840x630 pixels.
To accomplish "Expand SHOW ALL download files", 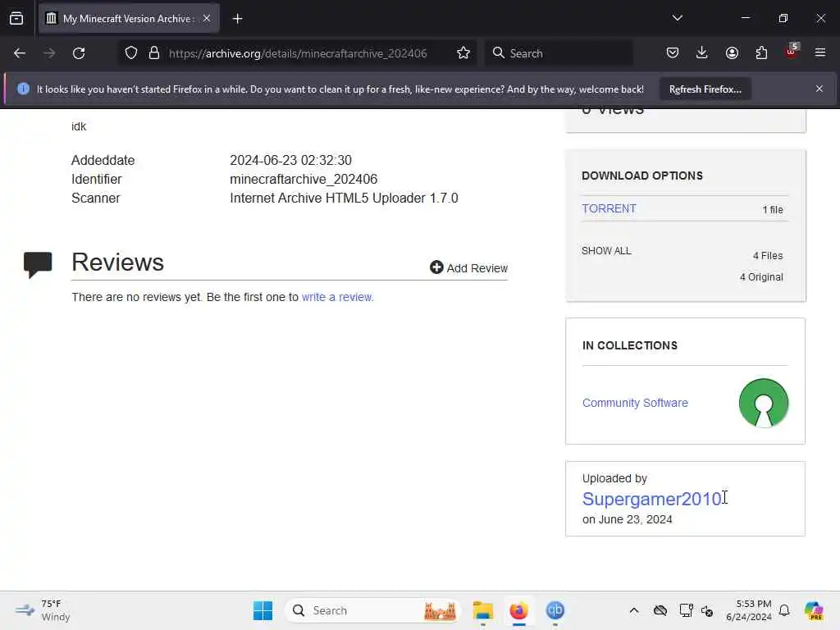I will pyautogui.click(x=606, y=251).
